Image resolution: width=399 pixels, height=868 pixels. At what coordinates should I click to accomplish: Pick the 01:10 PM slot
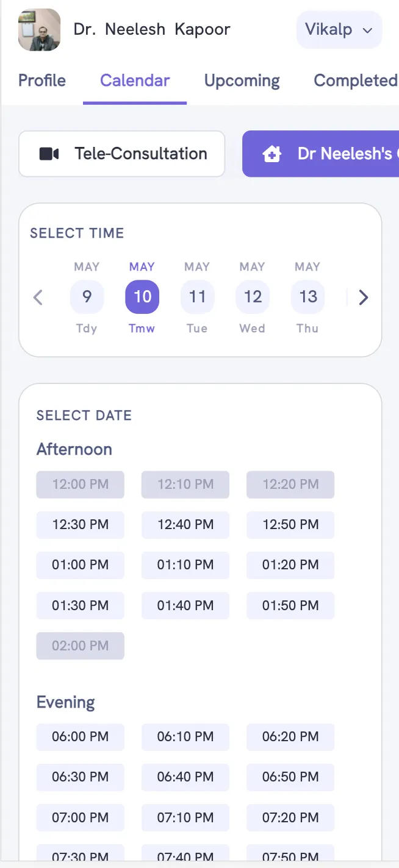[x=185, y=565]
